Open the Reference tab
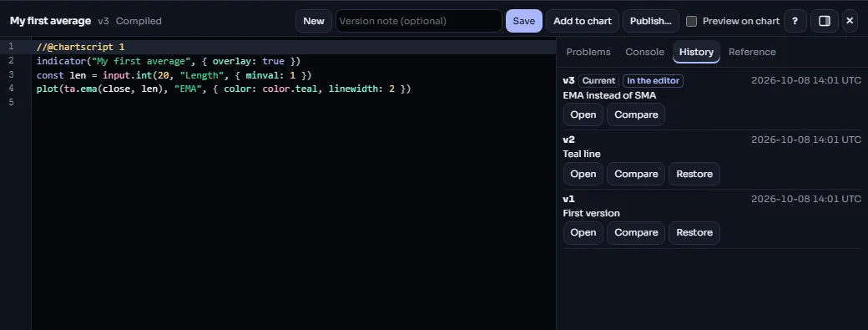The width and height of the screenshot is (868, 330). pyautogui.click(x=752, y=52)
